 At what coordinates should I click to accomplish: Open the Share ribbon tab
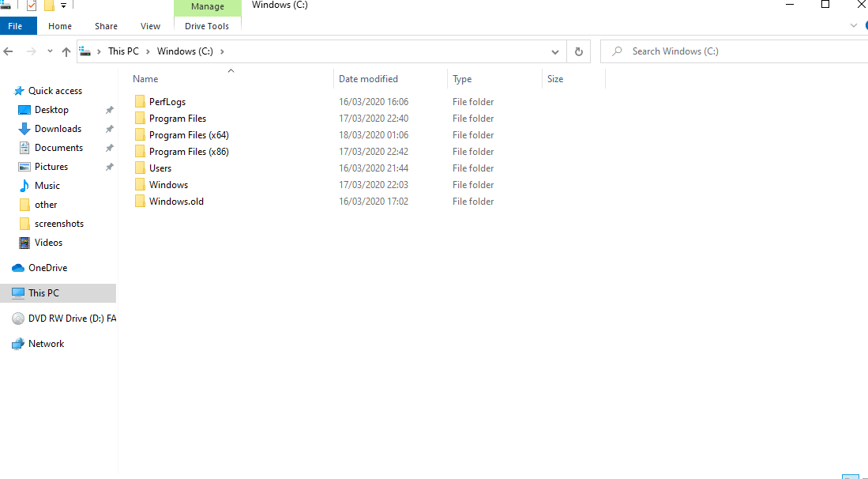[x=106, y=26]
